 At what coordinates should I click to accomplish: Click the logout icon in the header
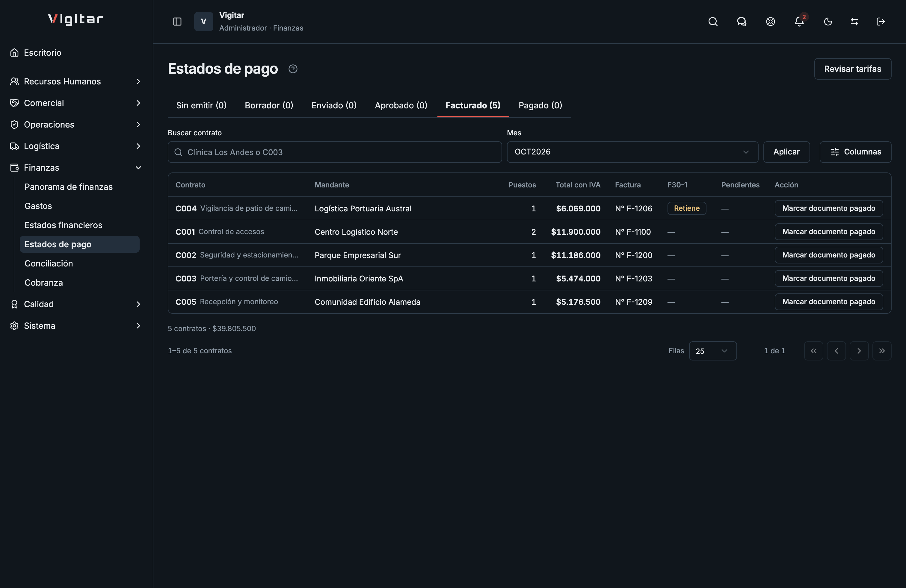881,22
